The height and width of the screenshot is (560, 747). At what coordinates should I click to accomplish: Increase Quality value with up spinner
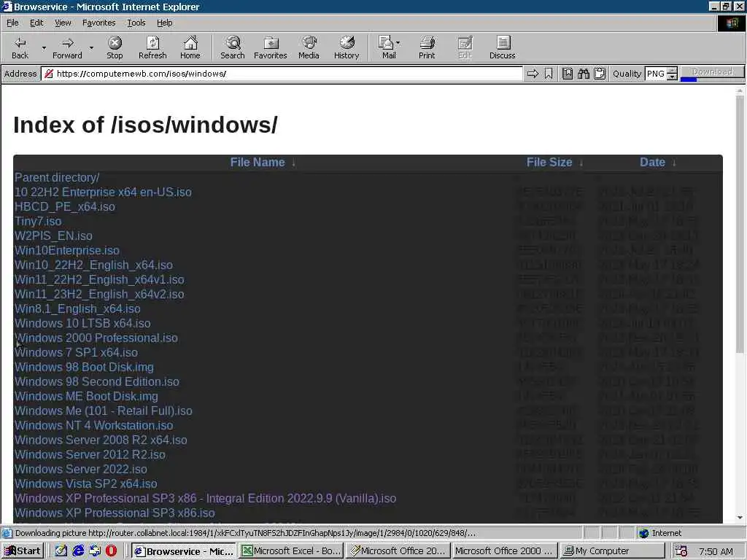pos(672,71)
